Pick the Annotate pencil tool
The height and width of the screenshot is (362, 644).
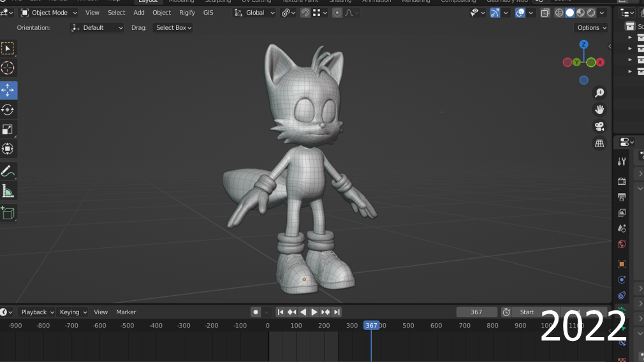click(x=8, y=171)
